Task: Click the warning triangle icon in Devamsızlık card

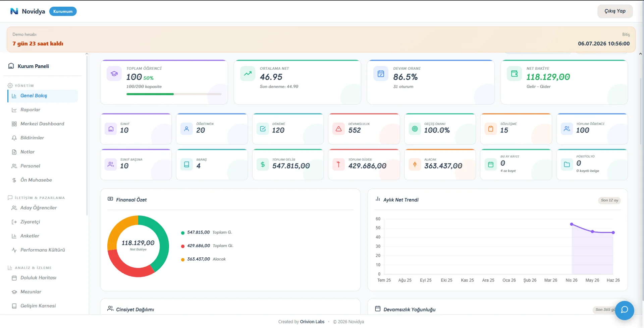Action: (338, 129)
